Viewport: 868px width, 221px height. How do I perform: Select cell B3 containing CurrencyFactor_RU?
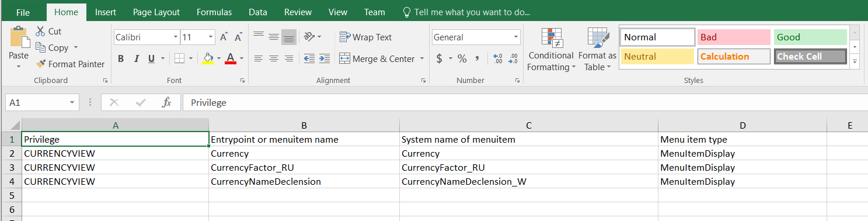coord(304,167)
